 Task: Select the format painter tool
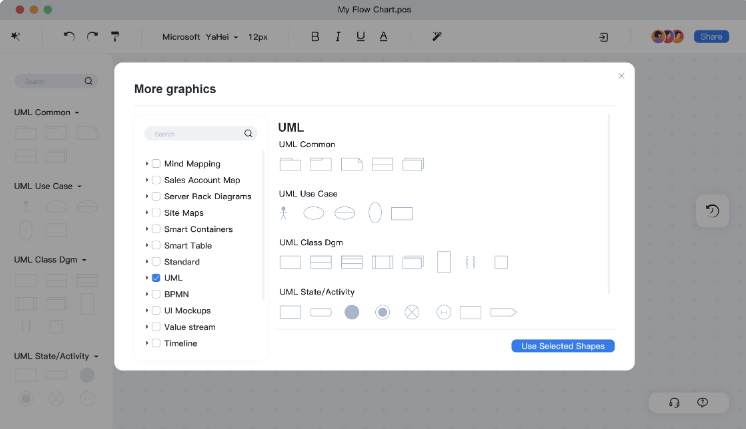tap(116, 36)
